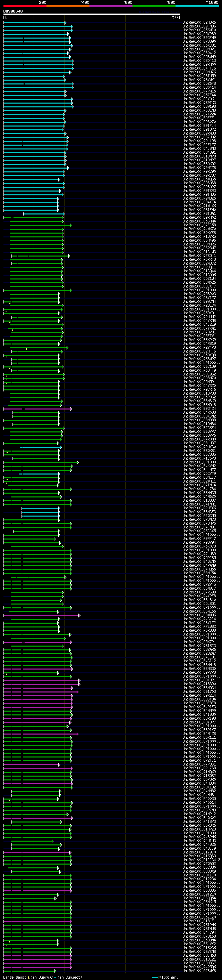This screenshot has height=980, width=222.
Task: Select hit UniRef100_Q9FMU6
Action: click(199, 26)
